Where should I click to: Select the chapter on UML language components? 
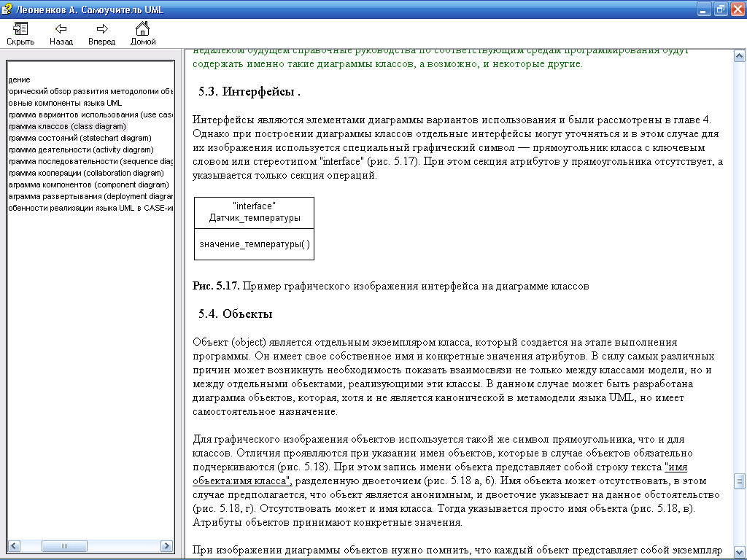point(65,103)
